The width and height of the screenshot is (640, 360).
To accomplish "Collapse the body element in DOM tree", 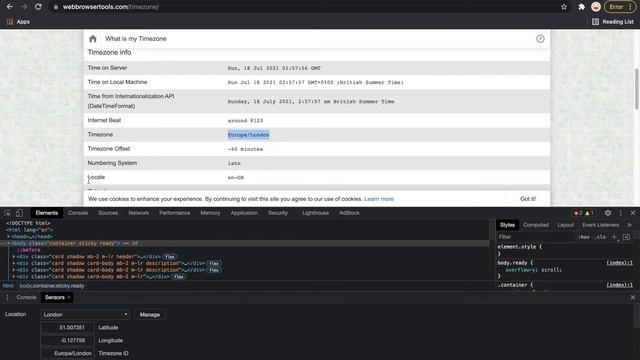I will point(8,243).
